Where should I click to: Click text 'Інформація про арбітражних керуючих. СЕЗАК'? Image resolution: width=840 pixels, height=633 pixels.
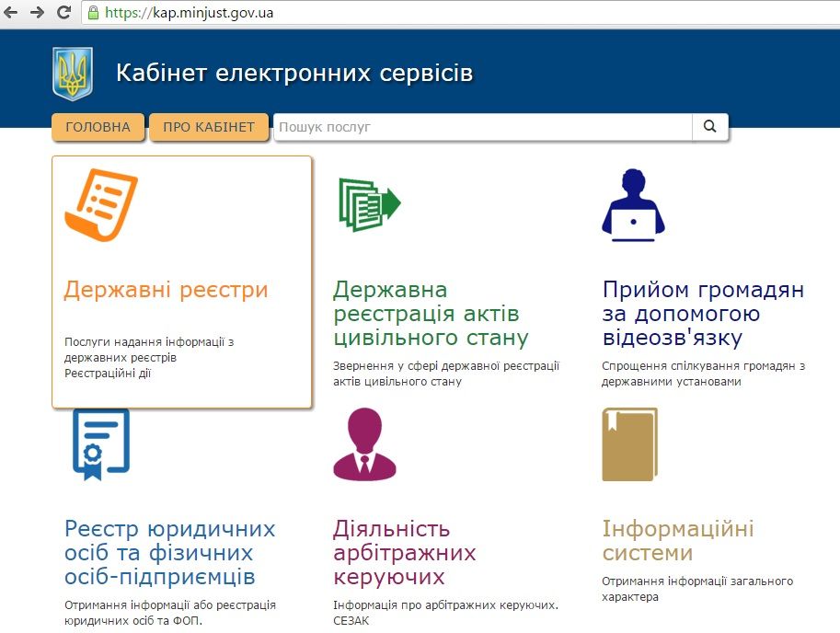(x=445, y=613)
